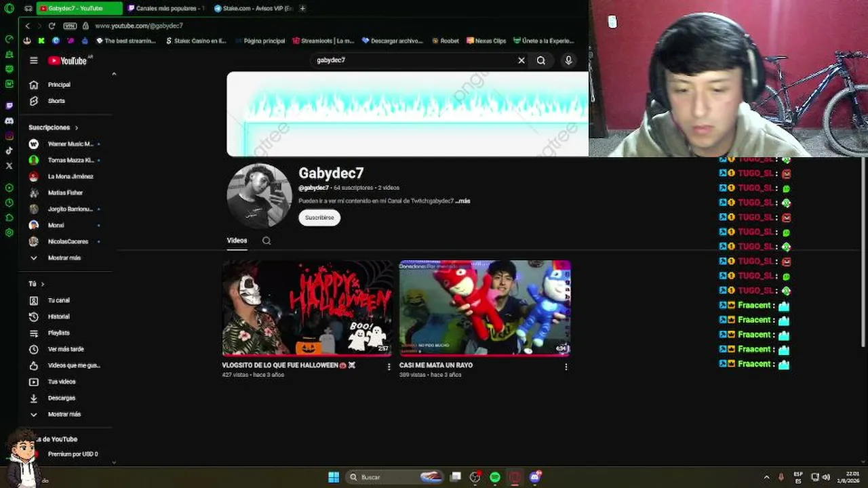This screenshot has height=488, width=868.
Task: Open the Windows Start menu
Action: 334,477
